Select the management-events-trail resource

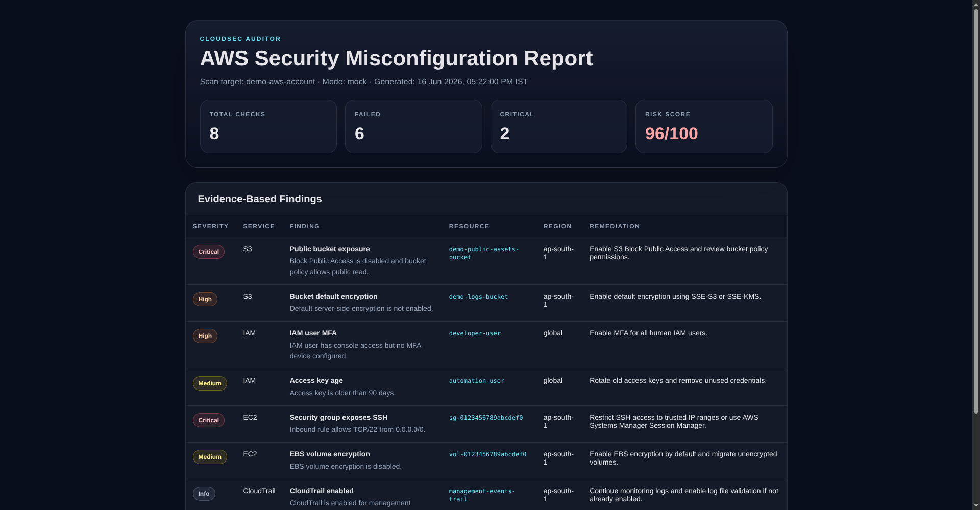[x=482, y=495]
